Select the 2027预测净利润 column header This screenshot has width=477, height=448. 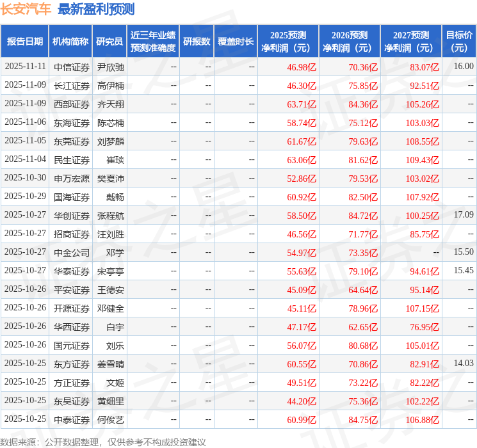coord(410,41)
